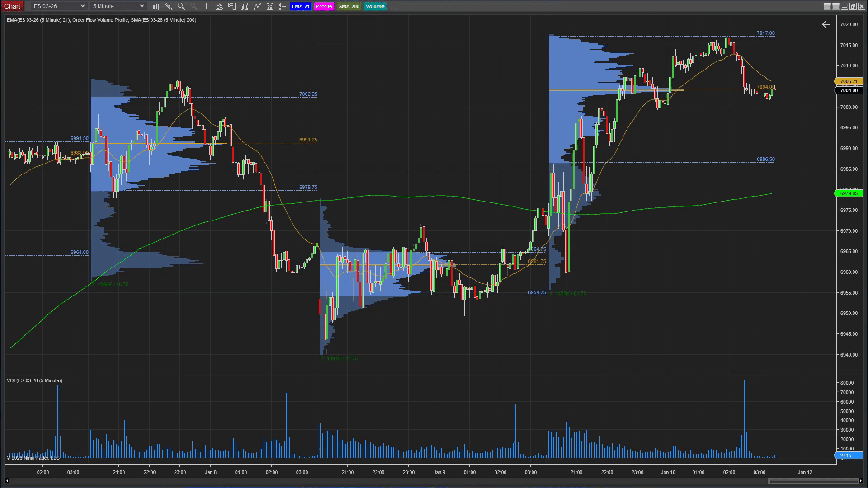Open the Chart Trader panel icon
Image resolution: width=868 pixels, height=488 pixels.
click(232, 6)
